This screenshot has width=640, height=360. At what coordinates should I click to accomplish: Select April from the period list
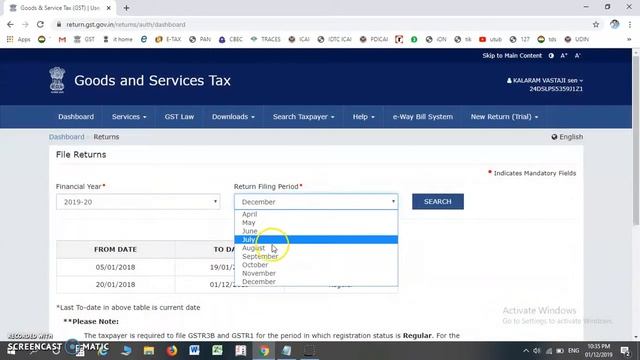click(x=316, y=214)
